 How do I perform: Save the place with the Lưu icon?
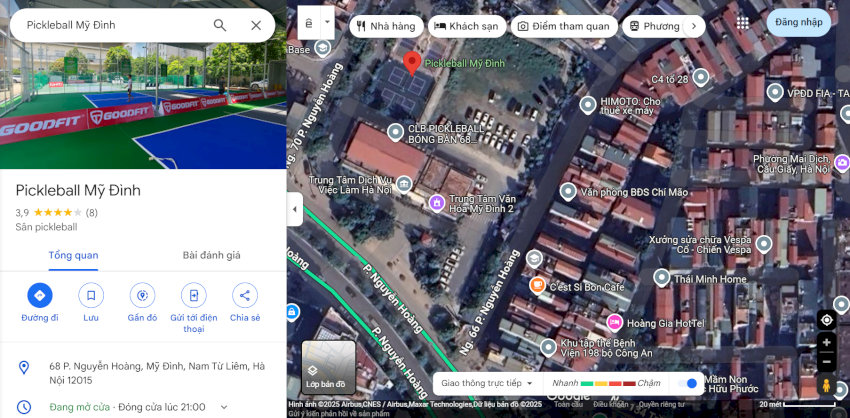91,296
